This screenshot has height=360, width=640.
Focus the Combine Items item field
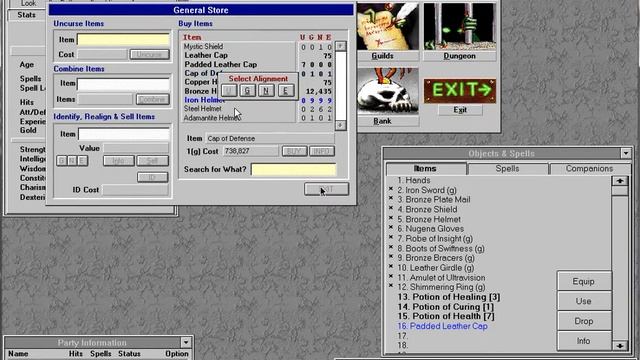pyautogui.click(x=123, y=83)
